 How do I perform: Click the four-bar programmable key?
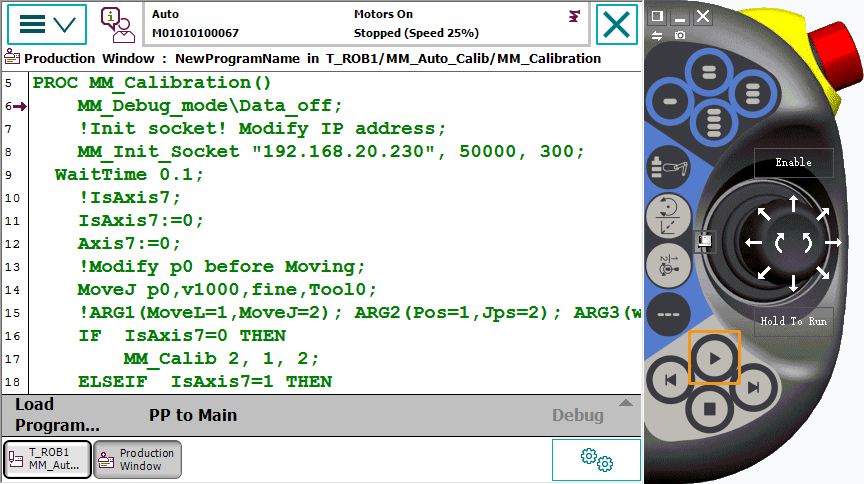click(x=714, y=122)
